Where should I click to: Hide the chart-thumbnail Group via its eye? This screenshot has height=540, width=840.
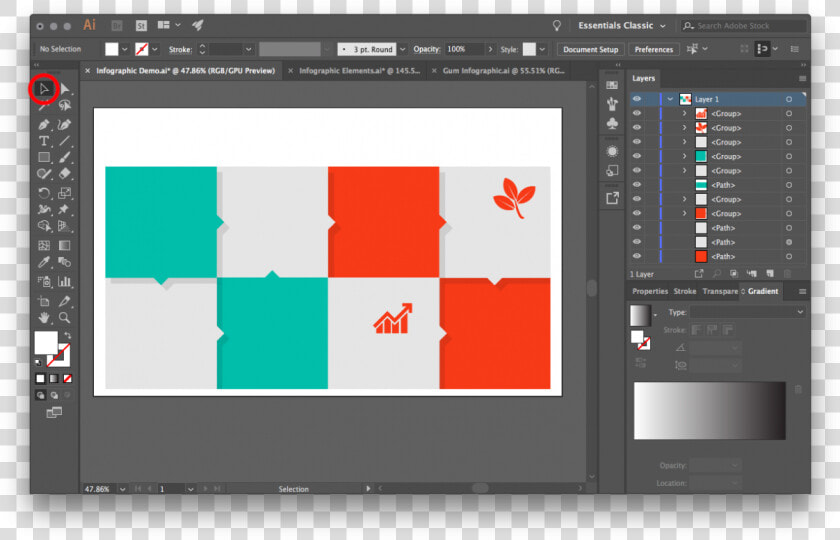point(636,114)
